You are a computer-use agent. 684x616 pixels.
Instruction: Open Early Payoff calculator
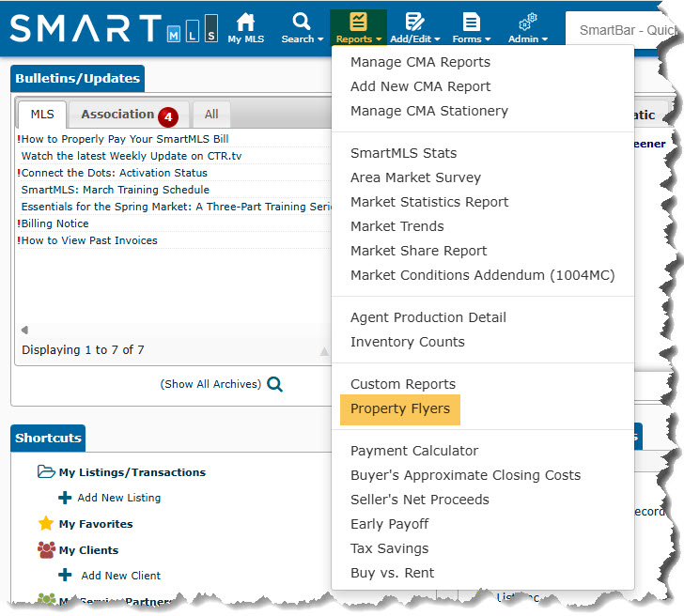pos(390,524)
